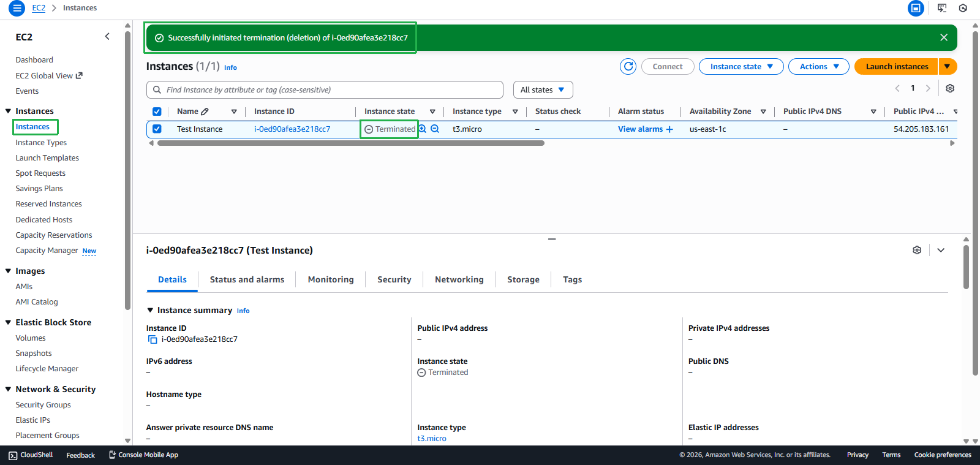Viewport: 980px width, 465px height.
Task: Dismiss the green termination success banner
Action: coord(944,37)
